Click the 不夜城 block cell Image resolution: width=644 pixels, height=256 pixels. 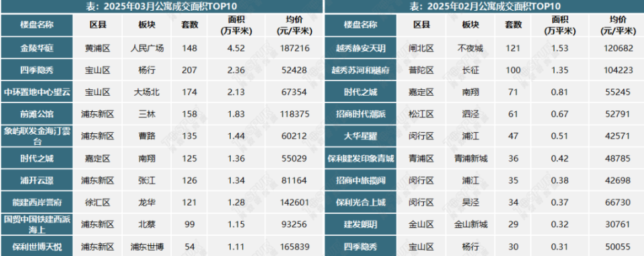[470, 49]
